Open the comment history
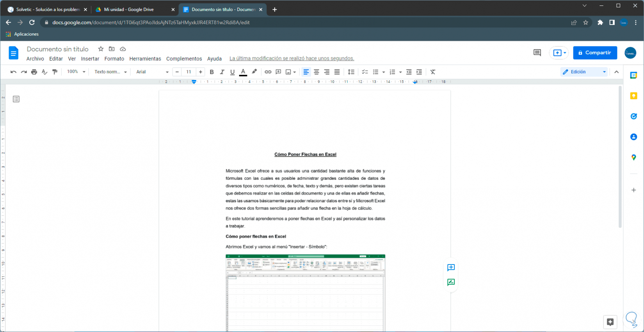This screenshot has height=332, width=644. coord(537,53)
